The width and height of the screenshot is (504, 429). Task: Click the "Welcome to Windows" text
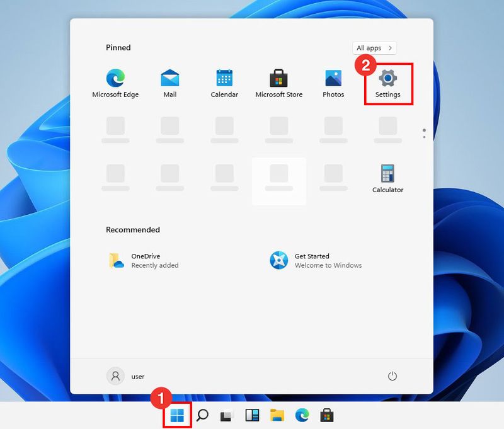click(x=328, y=265)
